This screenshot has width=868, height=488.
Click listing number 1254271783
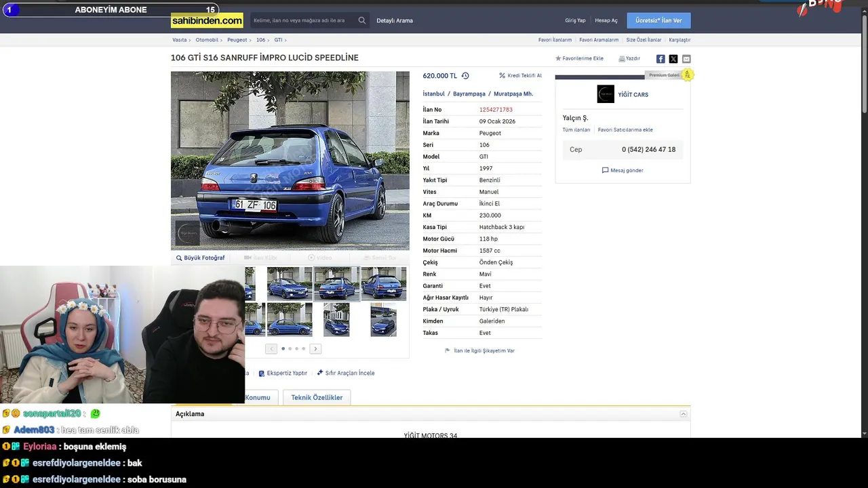496,110
